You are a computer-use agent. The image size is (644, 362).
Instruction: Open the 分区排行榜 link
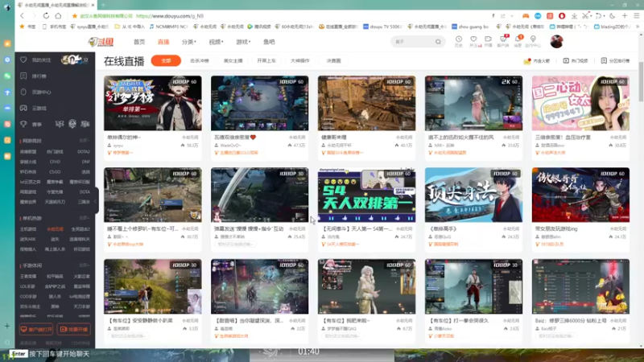coord(615,61)
